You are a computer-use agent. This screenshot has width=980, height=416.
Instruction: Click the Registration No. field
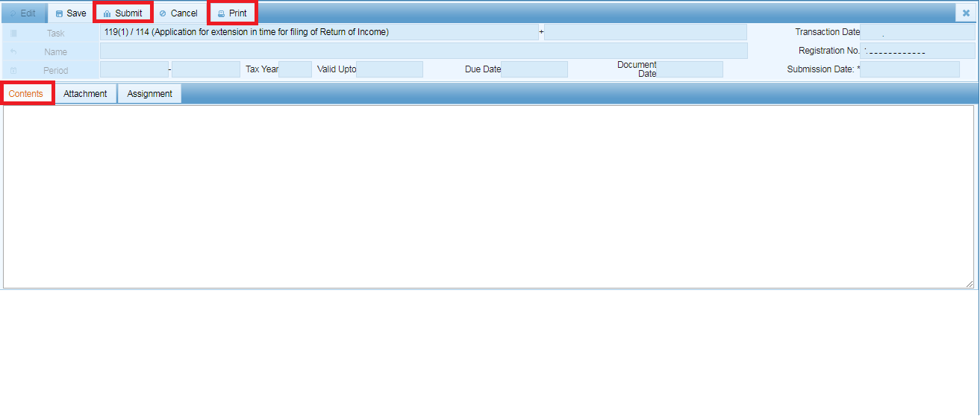917,51
